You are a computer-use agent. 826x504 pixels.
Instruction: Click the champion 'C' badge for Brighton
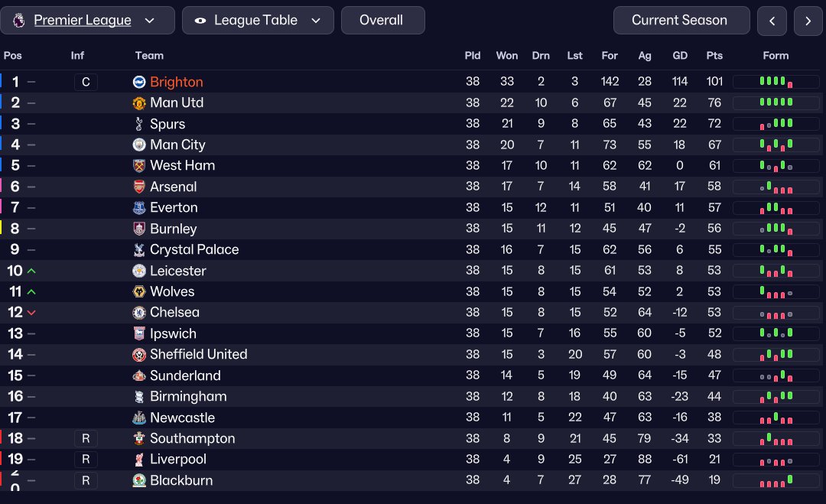pos(86,82)
